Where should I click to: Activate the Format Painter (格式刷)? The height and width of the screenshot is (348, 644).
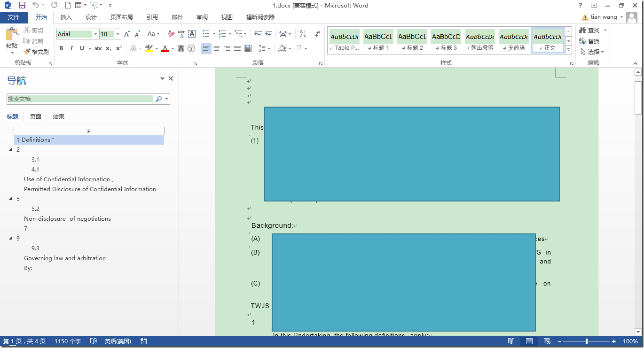[36, 52]
